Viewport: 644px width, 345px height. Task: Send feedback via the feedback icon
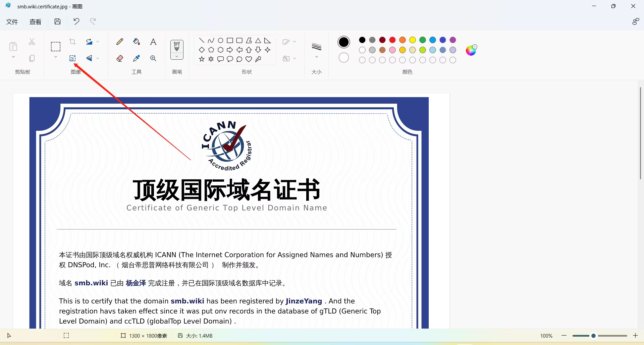click(x=636, y=21)
